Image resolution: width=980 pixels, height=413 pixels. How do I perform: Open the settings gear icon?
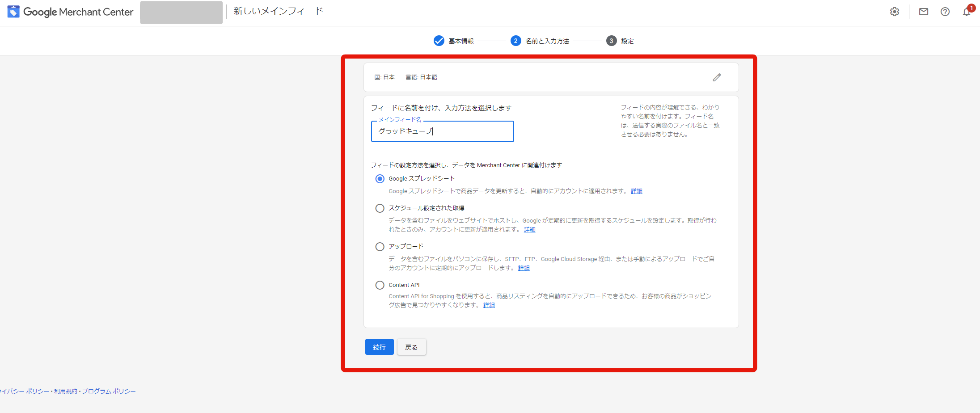pyautogui.click(x=894, y=12)
